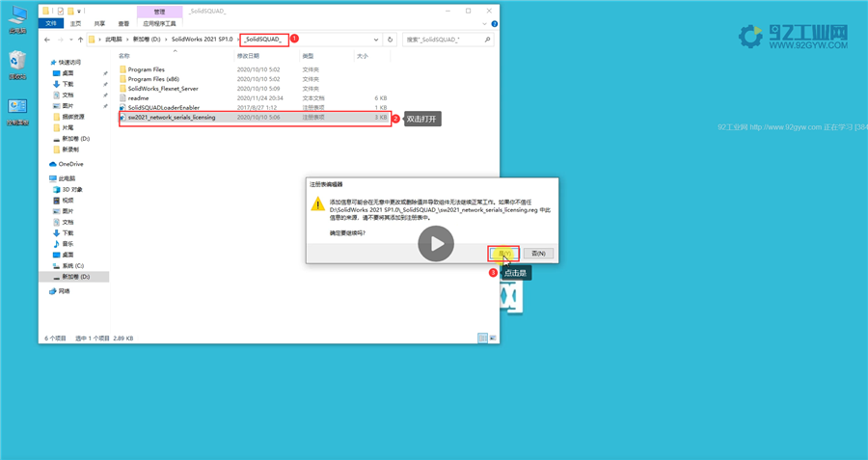Image resolution: width=868 pixels, height=460 pixels.
Task: Click the 否(N) button in registry dialog
Action: (538, 254)
